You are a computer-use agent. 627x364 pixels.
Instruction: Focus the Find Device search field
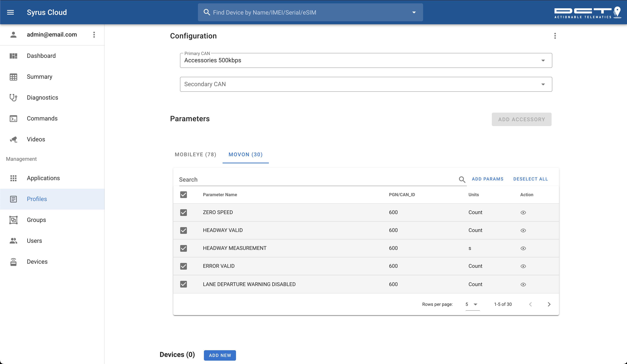pyautogui.click(x=310, y=12)
